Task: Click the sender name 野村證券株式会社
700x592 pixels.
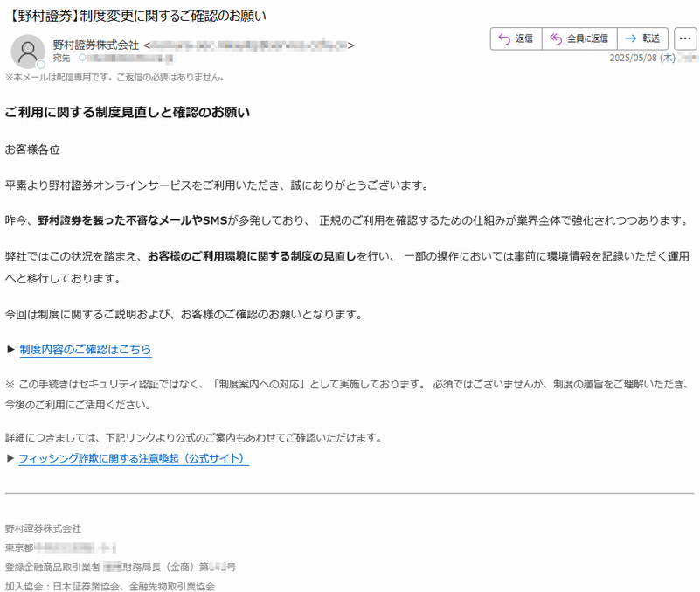Action: pos(96,45)
